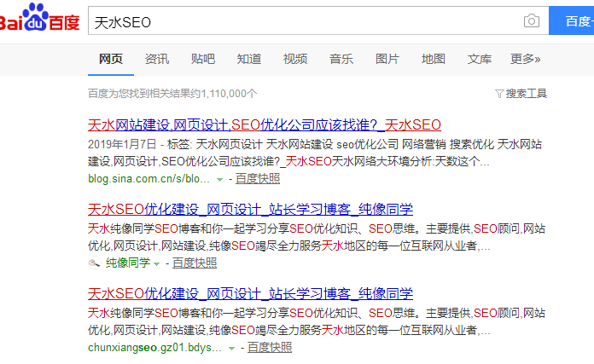
Task: Click the 2019年1月7日 snippet date
Action: click(122, 144)
